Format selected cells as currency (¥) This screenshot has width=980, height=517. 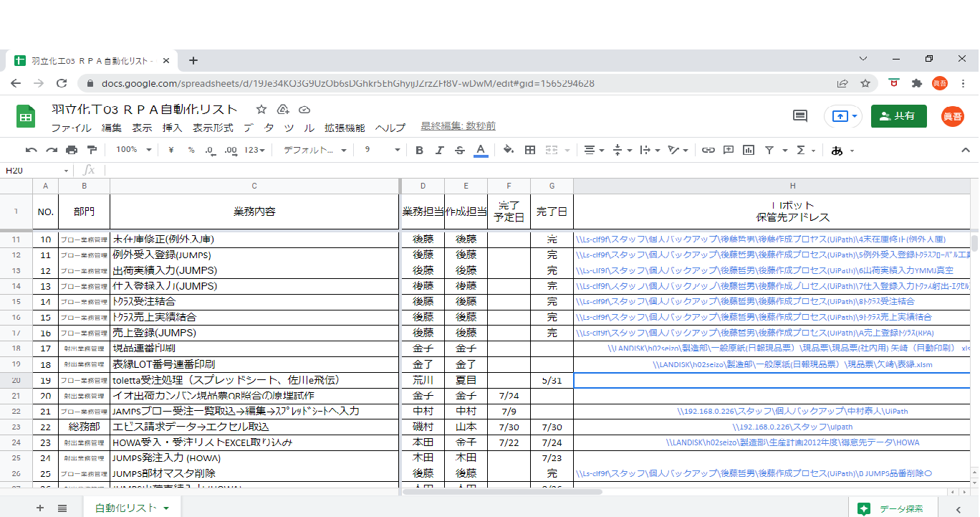(171, 150)
